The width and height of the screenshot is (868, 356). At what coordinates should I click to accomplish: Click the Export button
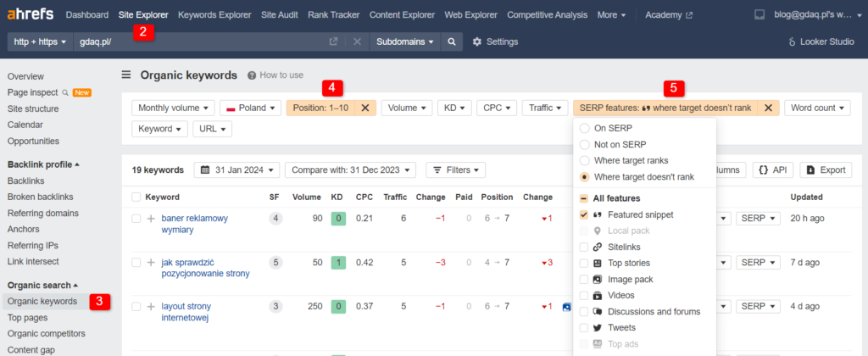pyautogui.click(x=826, y=170)
